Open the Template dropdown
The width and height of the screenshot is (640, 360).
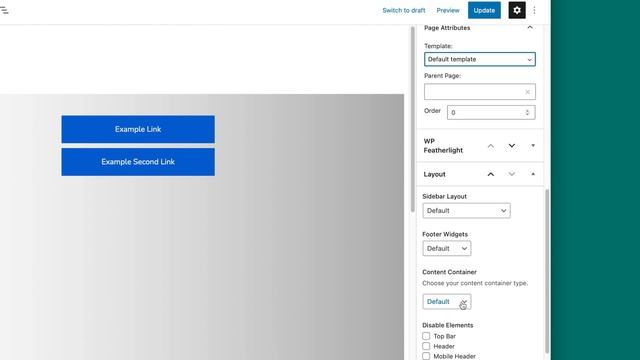480,59
